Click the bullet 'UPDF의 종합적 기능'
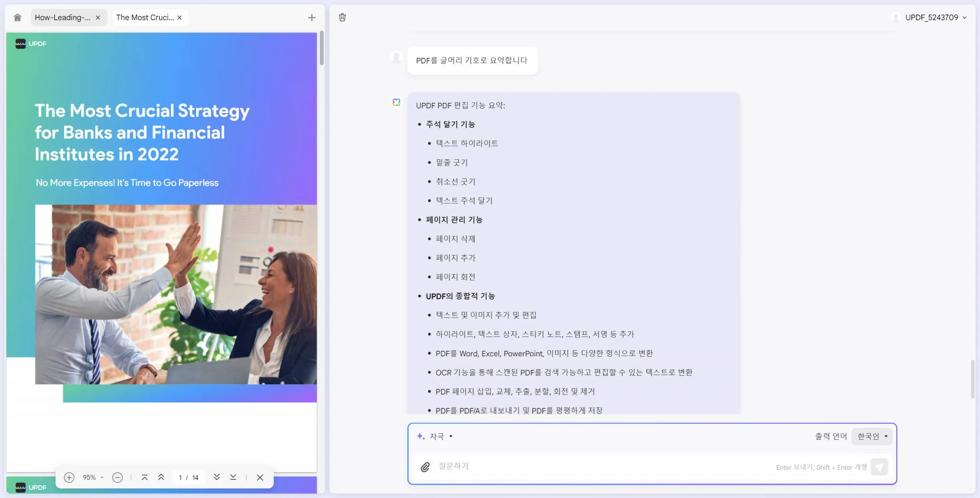The image size is (980, 498). 460,296
